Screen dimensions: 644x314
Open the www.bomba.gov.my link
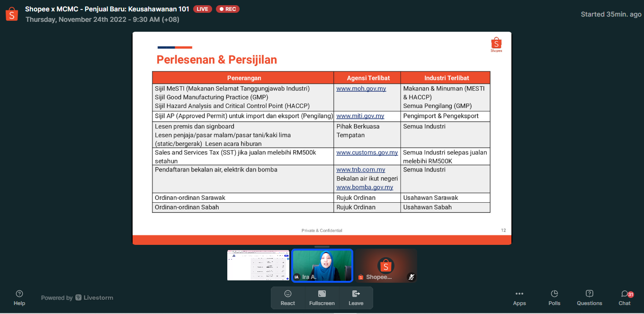click(x=365, y=187)
